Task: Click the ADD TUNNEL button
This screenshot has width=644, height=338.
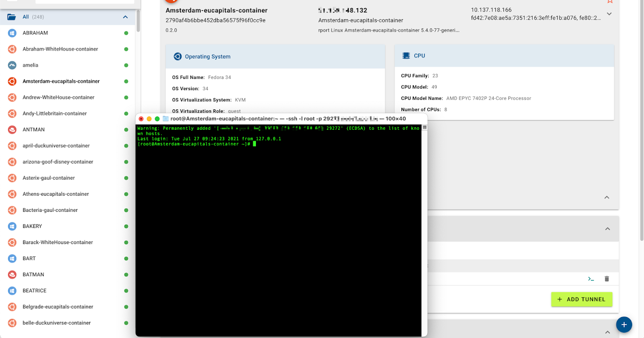Action: click(581, 299)
